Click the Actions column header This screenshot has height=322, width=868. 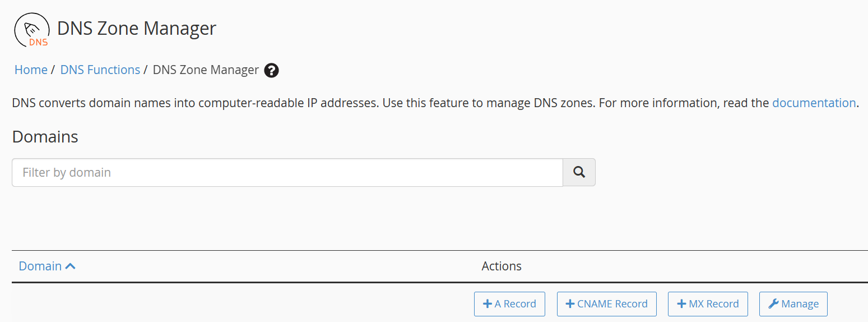click(x=502, y=266)
